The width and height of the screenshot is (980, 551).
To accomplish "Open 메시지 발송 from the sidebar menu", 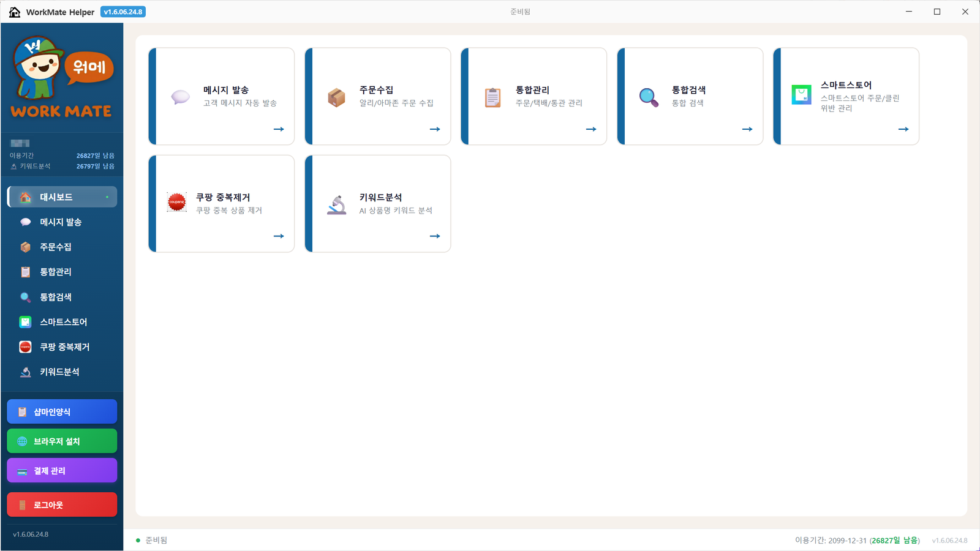I will pyautogui.click(x=62, y=222).
